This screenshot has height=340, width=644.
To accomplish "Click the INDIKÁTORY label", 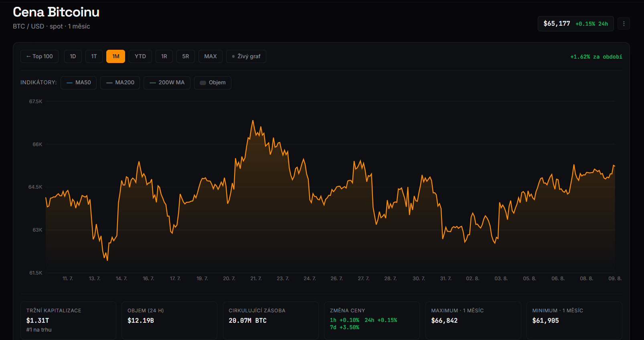I will [38, 82].
